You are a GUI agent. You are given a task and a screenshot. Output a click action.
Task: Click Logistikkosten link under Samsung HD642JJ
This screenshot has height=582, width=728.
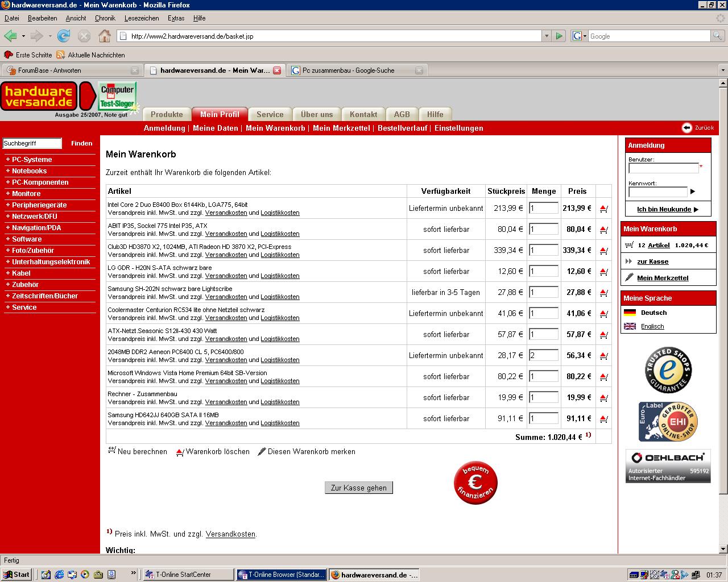point(280,423)
